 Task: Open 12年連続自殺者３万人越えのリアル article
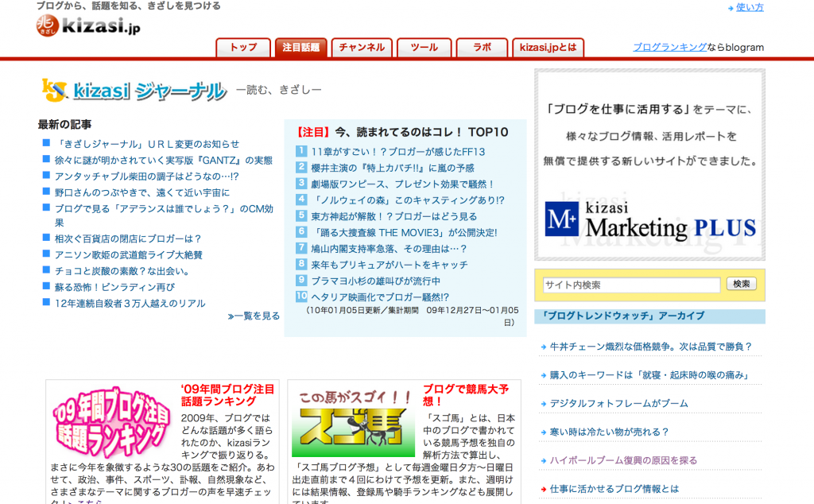pyautogui.click(x=130, y=303)
